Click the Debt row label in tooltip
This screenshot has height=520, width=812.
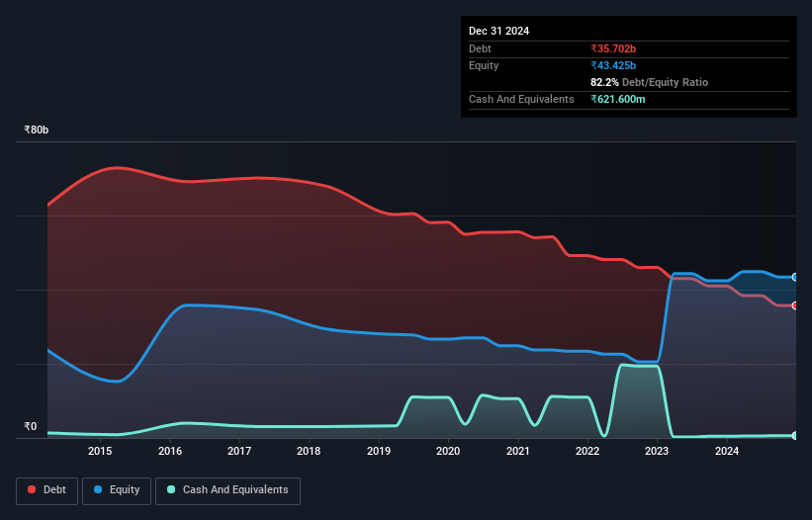pyautogui.click(x=480, y=48)
